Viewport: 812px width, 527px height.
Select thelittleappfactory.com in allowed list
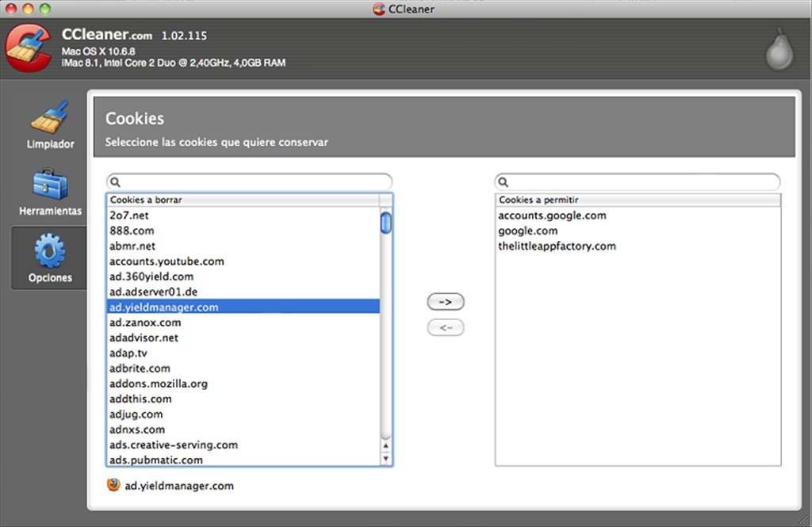[557, 246]
